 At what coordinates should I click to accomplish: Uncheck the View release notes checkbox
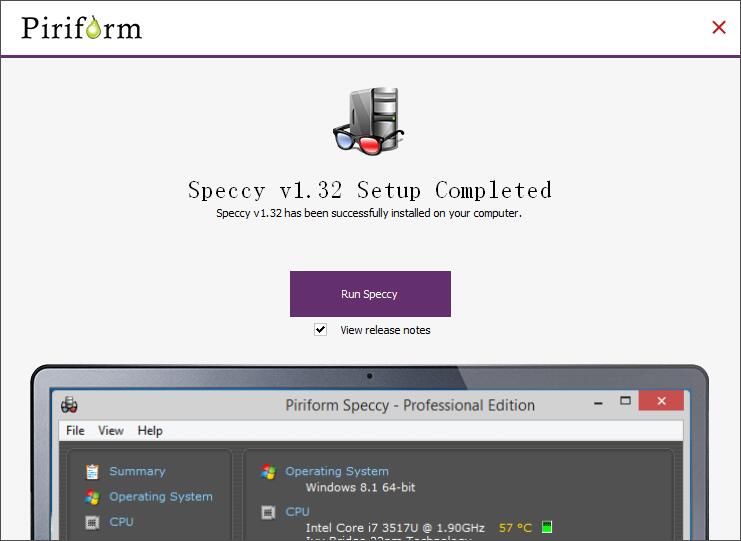point(320,329)
